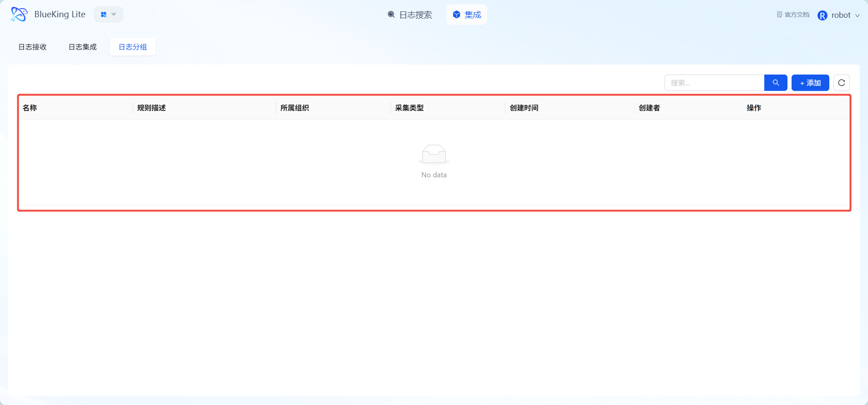
Task: Click the 添加 button
Action: tap(810, 83)
